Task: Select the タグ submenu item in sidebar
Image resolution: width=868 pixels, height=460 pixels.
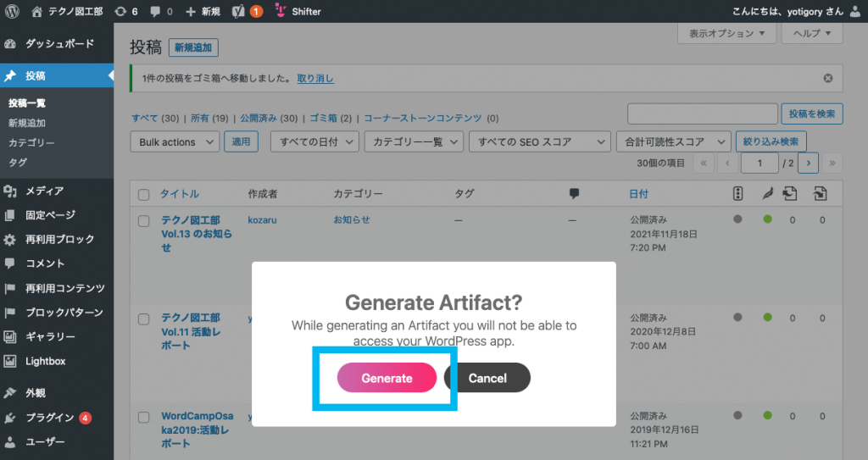Action: [18, 162]
